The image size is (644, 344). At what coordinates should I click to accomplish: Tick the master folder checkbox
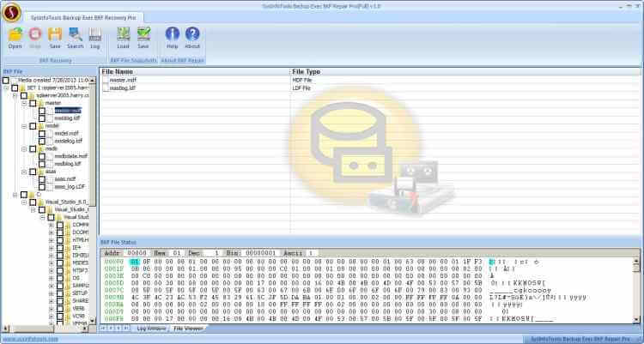click(33, 103)
